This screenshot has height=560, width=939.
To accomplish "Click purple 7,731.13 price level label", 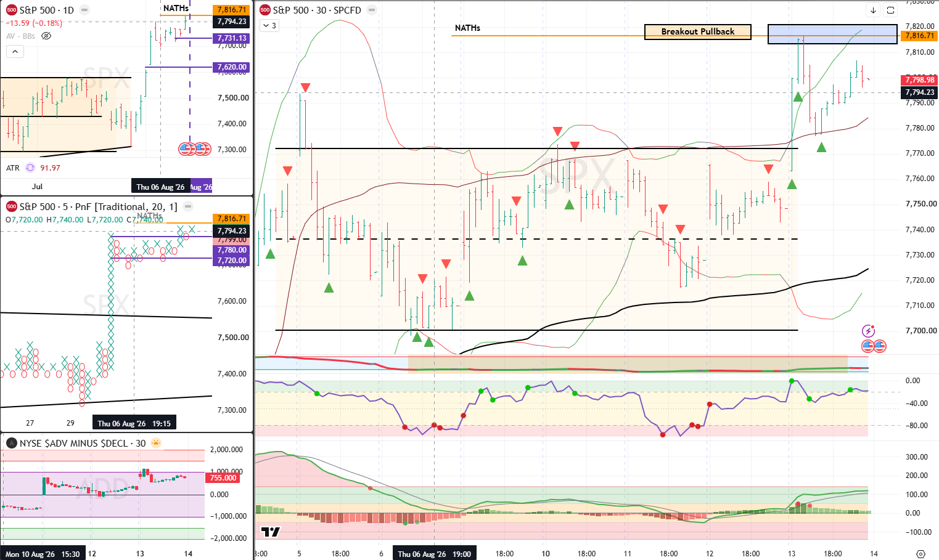I will (x=231, y=38).
